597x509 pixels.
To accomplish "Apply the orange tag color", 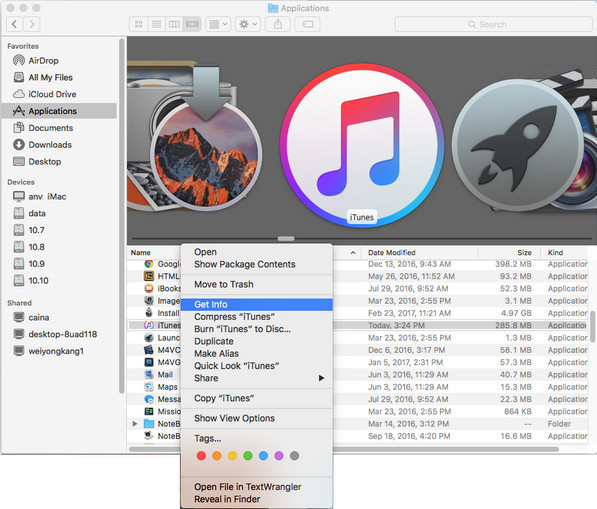I will pyautogui.click(x=217, y=456).
